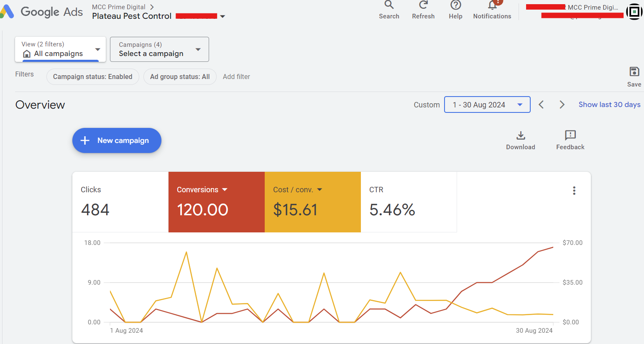Click the Google Ads logo
Screen dimensions: 644x344
pos(42,12)
